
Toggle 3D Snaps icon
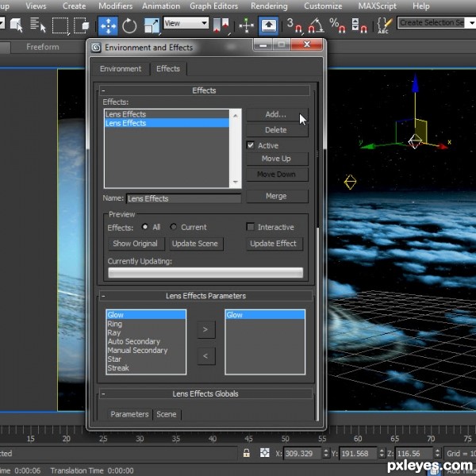pos(294,25)
